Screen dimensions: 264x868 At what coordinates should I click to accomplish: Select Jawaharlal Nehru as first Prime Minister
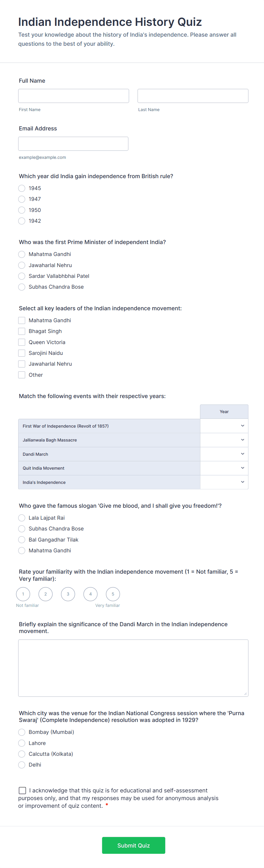point(22,265)
